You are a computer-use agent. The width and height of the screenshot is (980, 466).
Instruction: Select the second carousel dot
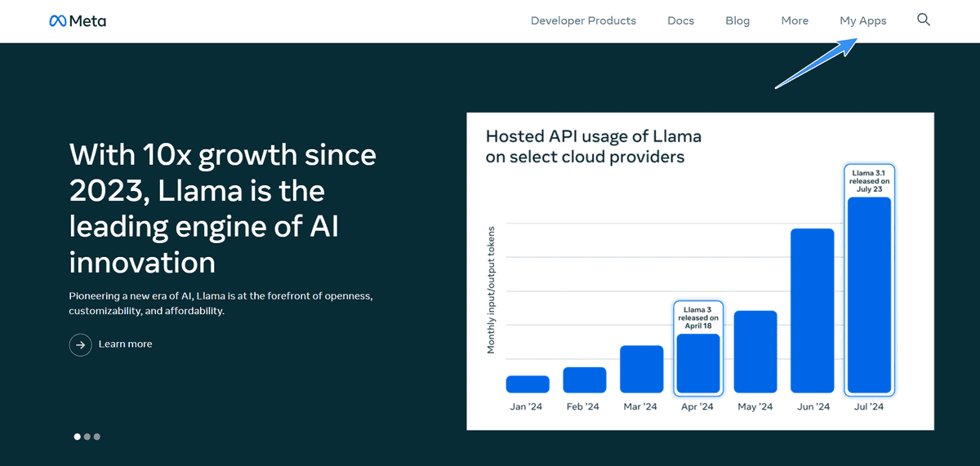(x=87, y=437)
